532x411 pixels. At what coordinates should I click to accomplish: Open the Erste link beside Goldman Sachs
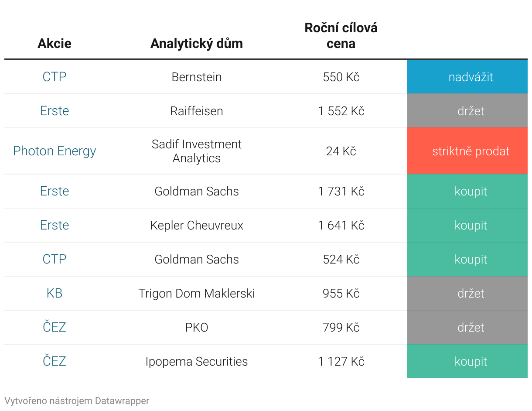[55, 191]
